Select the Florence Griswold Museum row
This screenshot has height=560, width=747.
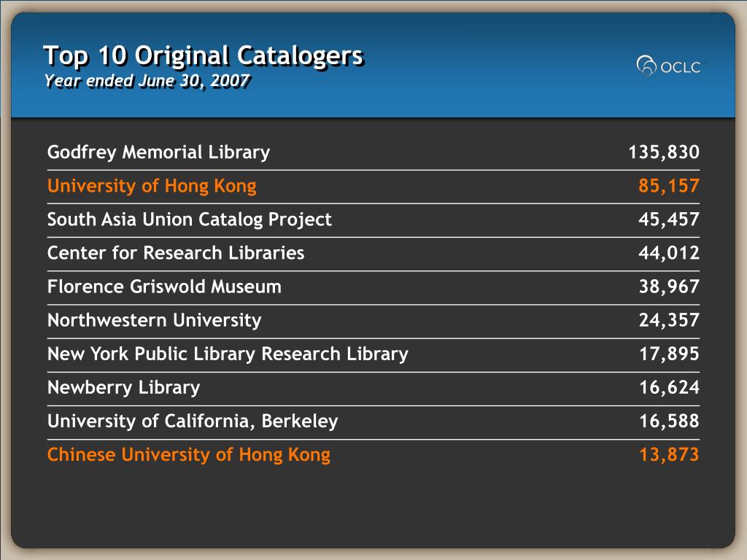(373, 287)
